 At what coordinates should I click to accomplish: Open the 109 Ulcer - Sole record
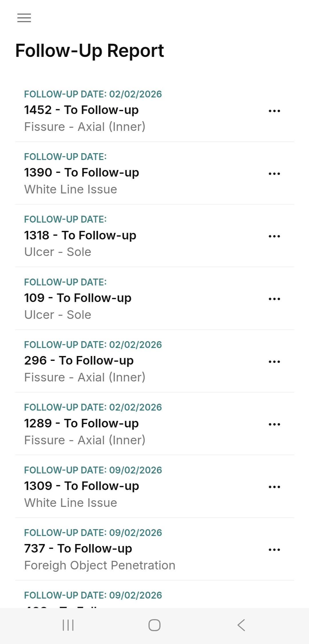(78, 298)
